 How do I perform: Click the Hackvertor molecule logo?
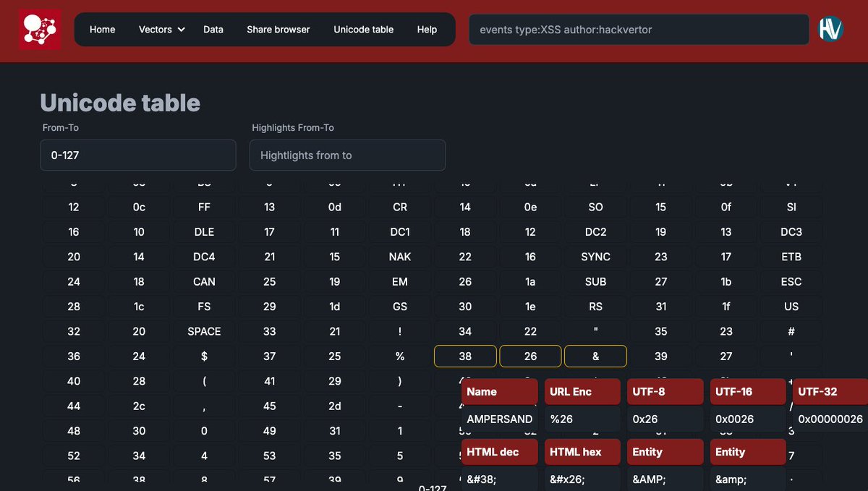coord(40,30)
